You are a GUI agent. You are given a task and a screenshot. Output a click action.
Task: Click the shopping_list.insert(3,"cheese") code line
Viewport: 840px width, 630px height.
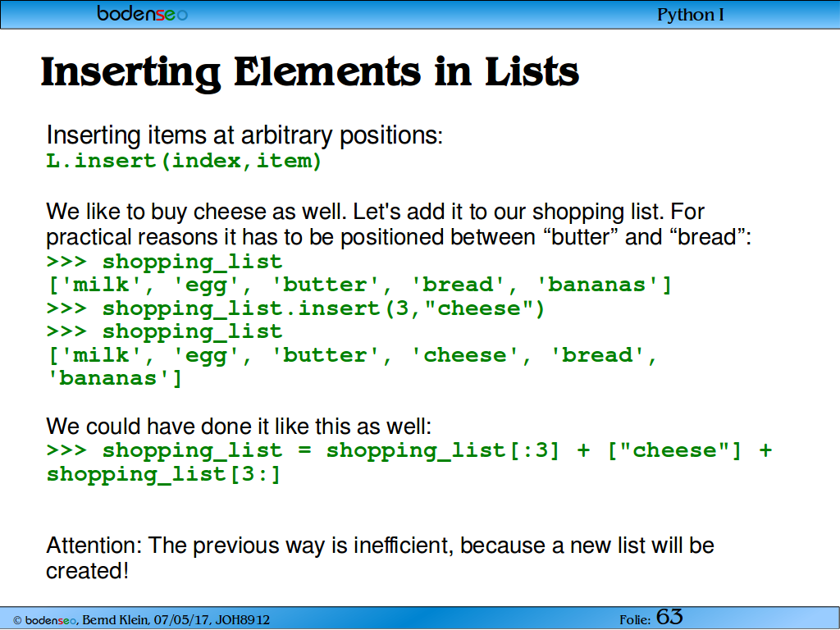click(x=295, y=308)
